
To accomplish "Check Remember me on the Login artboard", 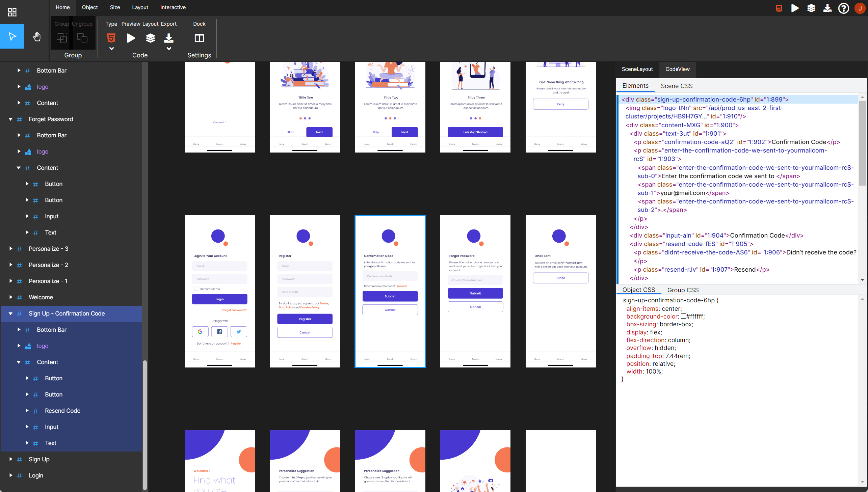I will [x=196, y=289].
